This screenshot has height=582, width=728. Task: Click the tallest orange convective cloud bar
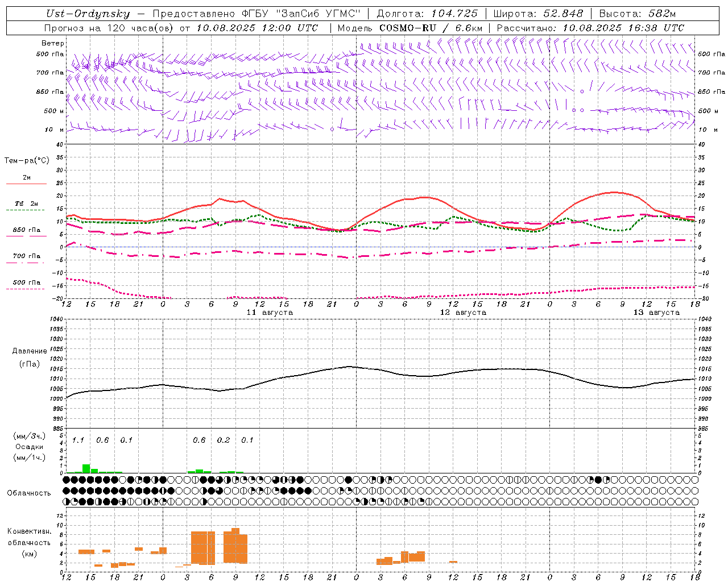tap(235, 546)
